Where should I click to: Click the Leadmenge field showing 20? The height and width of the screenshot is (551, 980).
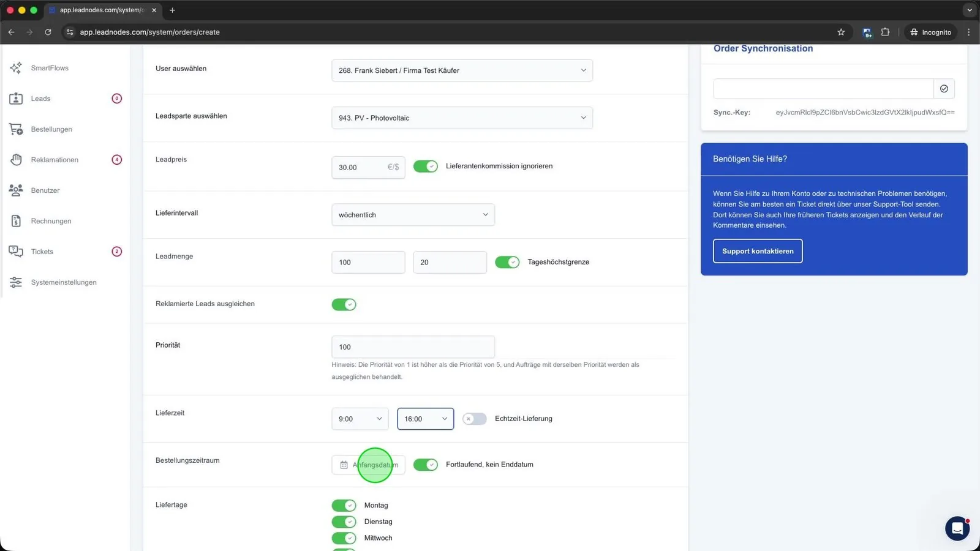click(450, 262)
